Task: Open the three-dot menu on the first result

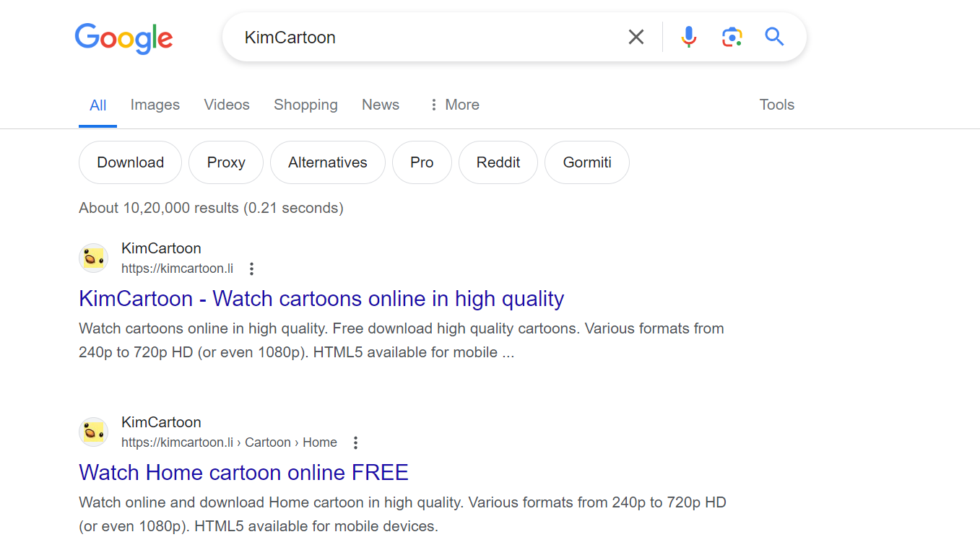Action: click(251, 268)
